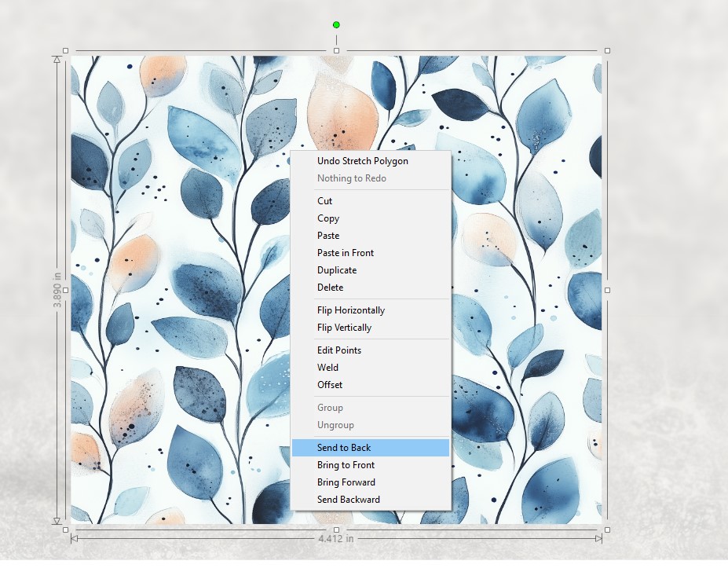Select "Undo Stretch Polygon" from the menu
The image size is (728, 568).
pos(363,161)
